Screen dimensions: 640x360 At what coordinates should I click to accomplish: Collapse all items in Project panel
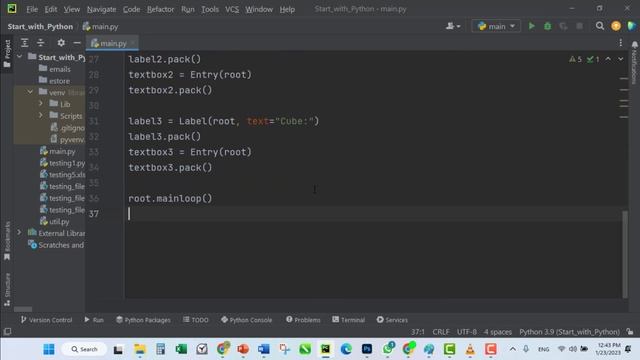pyautogui.click(x=40, y=42)
